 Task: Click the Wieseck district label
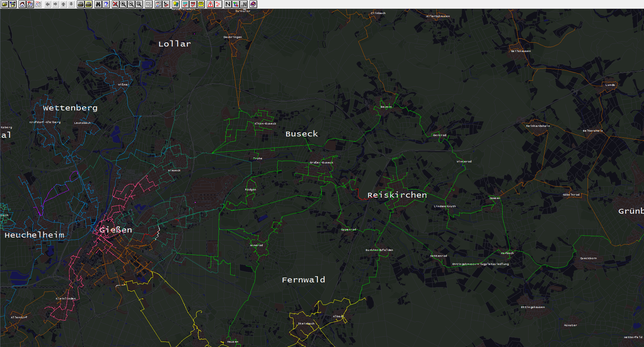click(x=174, y=171)
